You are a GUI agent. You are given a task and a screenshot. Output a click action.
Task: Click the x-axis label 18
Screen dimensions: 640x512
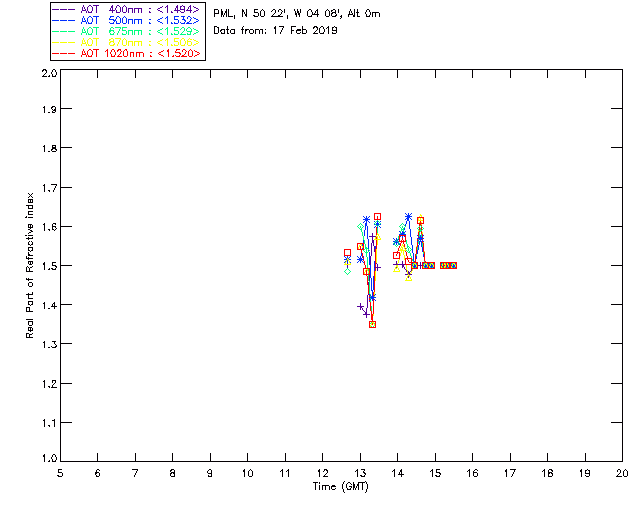coord(547,473)
